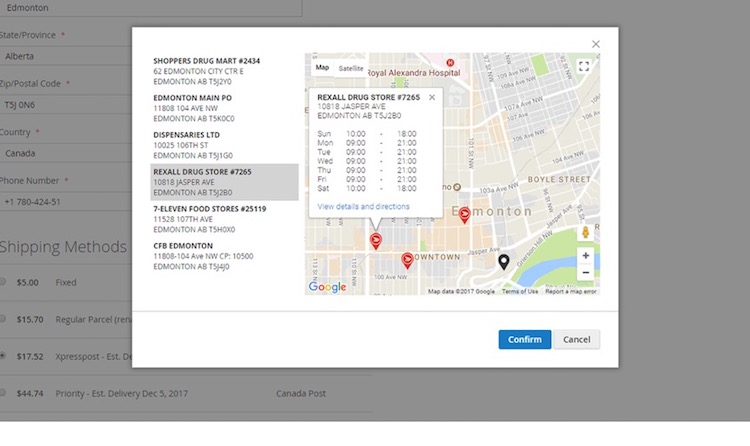The height and width of the screenshot is (446, 750).
Task: Select the black location pin on map
Action: click(503, 262)
